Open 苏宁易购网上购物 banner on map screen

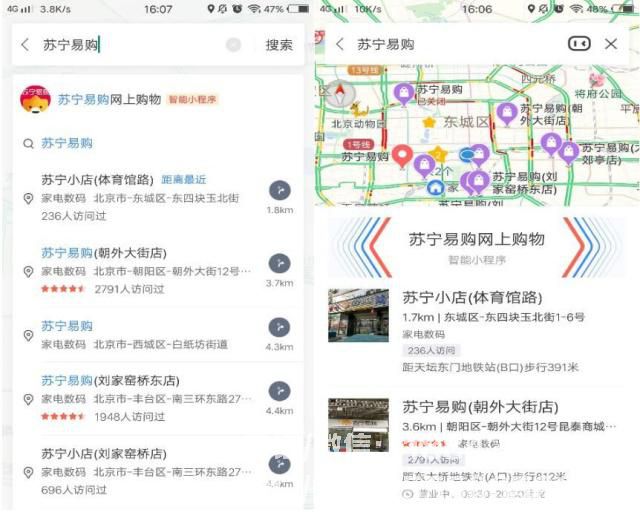476,247
